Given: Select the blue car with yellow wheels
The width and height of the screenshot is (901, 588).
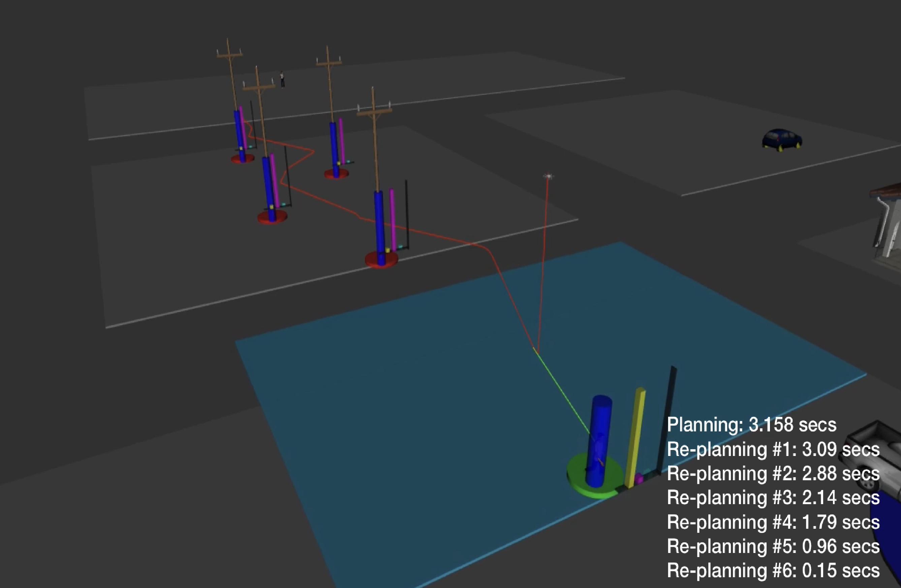Looking at the screenshot, I should (x=782, y=139).
